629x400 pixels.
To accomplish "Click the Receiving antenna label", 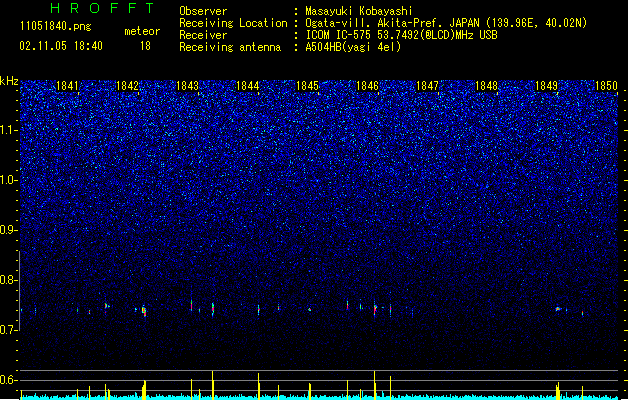I will tap(230, 47).
